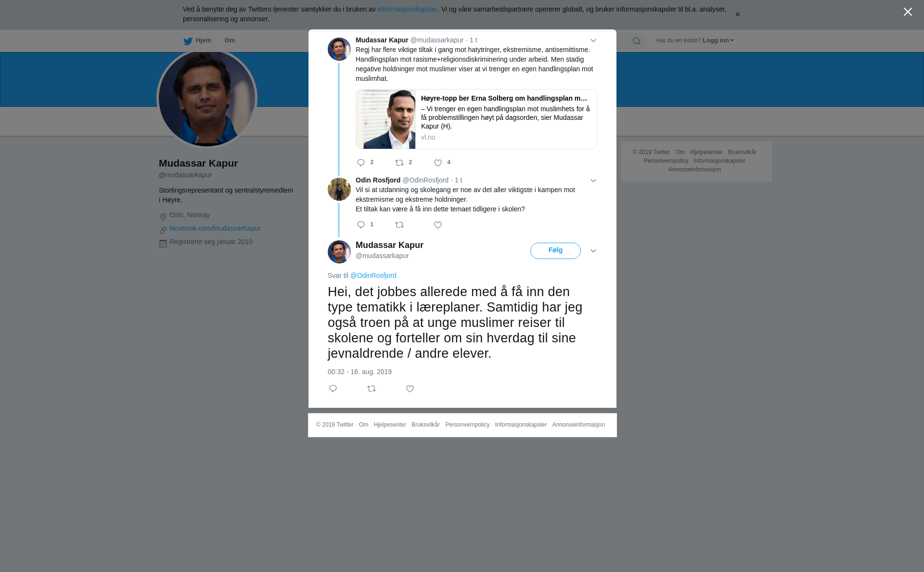Follow Mudassar Kapur with Følg button
Image resolution: width=924 pixels, height=572 pixels.
point(555,251)
